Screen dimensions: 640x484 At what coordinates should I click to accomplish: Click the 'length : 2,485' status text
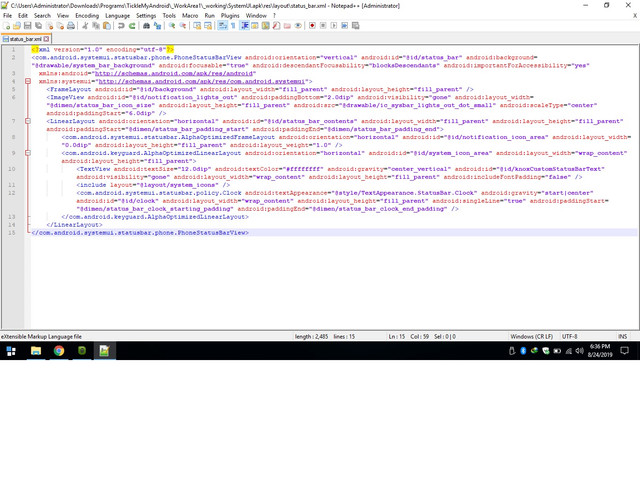(x=311, y=337)
